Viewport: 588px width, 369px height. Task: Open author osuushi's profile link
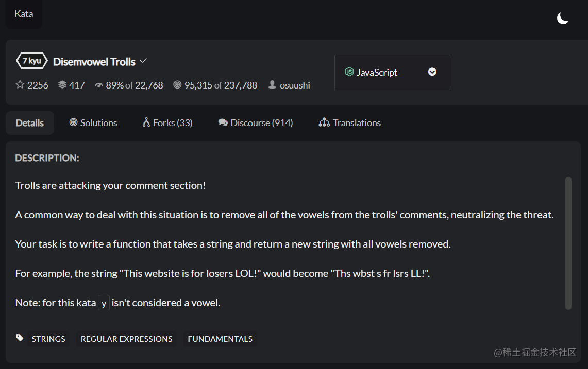pyautogui.click(x=295, y=85)
